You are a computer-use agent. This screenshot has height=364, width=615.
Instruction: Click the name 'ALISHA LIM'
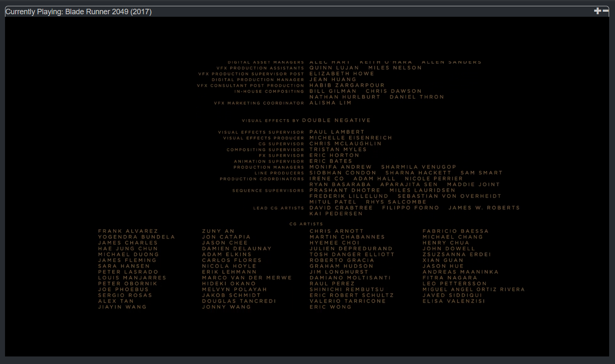[331, 103]
